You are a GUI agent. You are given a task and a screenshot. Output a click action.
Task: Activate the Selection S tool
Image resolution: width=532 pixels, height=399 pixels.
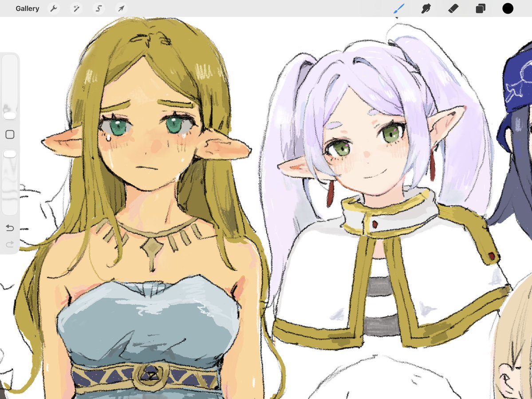point(99,8)
